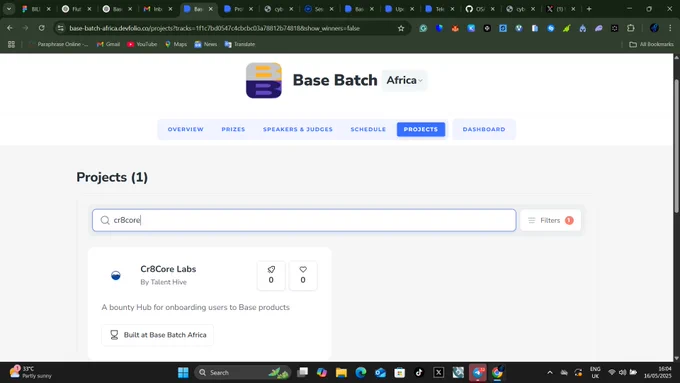Open the Cr8Core Labs project title
The image size is (680, 383).
point(168,269)
